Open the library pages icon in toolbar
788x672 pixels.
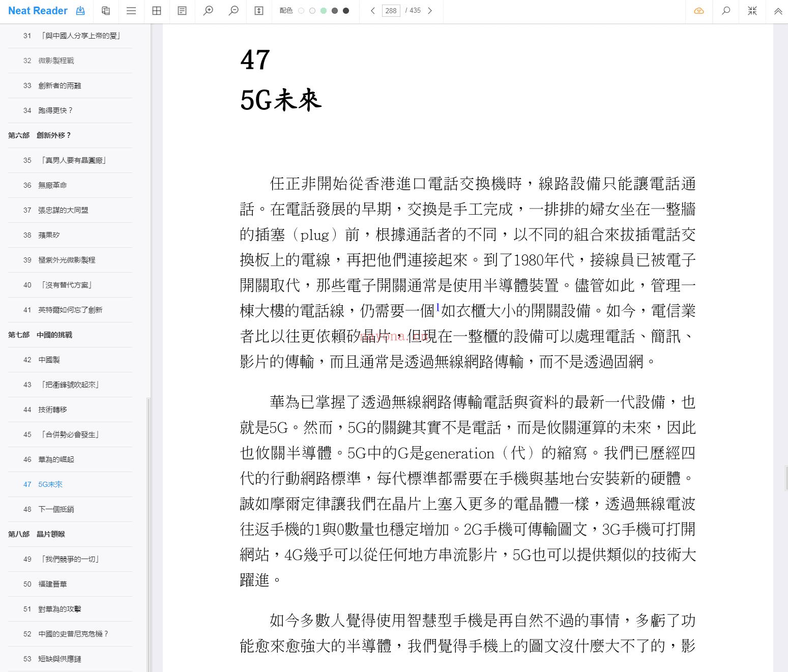(x=106, y=11)
